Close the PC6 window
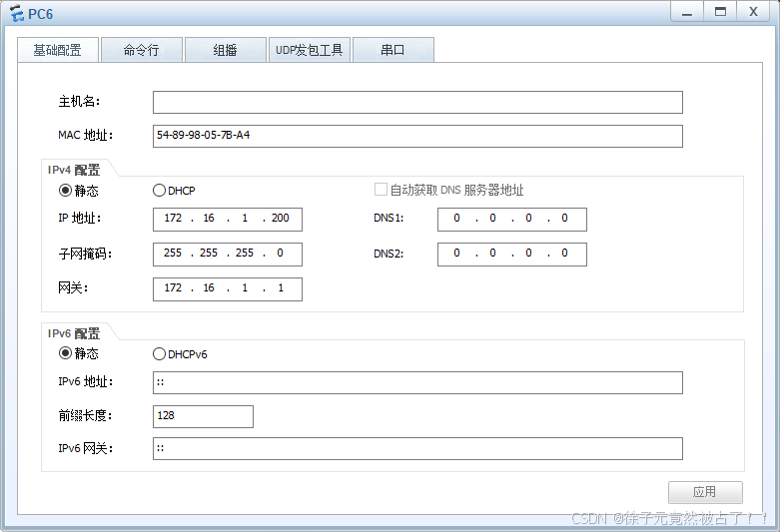The image size is (780, 532). [754, 12]
